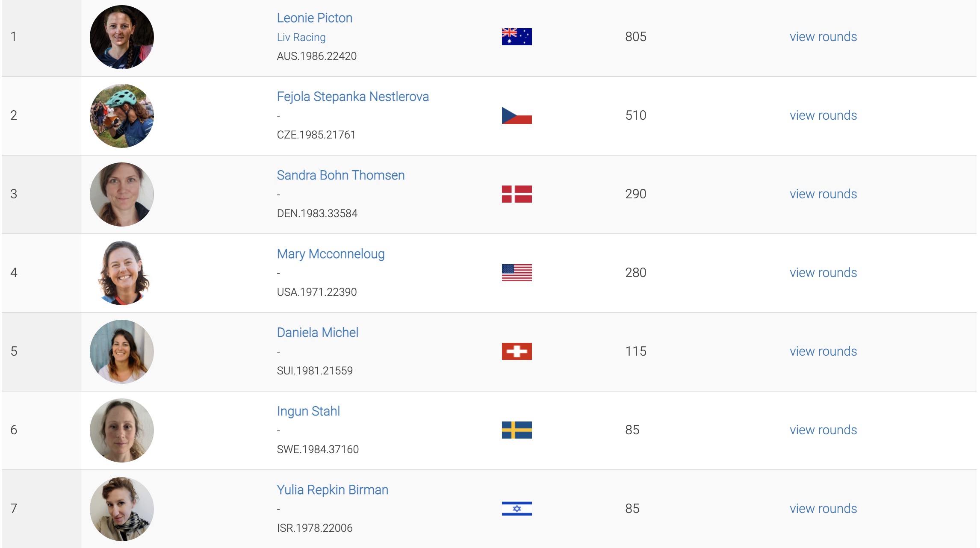Click the Denmark flag icon

(517, 194)
